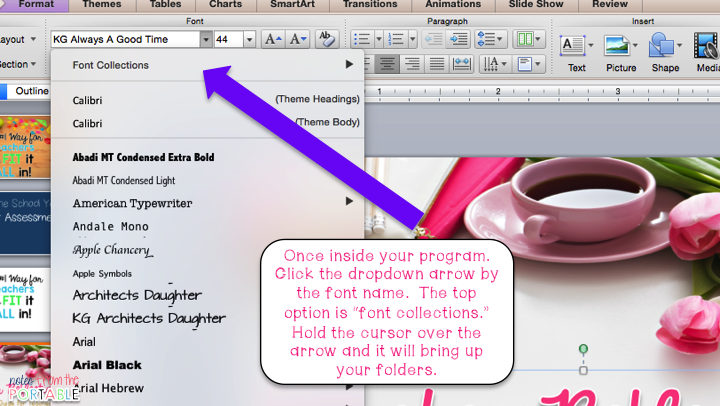
Task: Expand the Shape dropdown arrow
Action: tap(680, 45)
